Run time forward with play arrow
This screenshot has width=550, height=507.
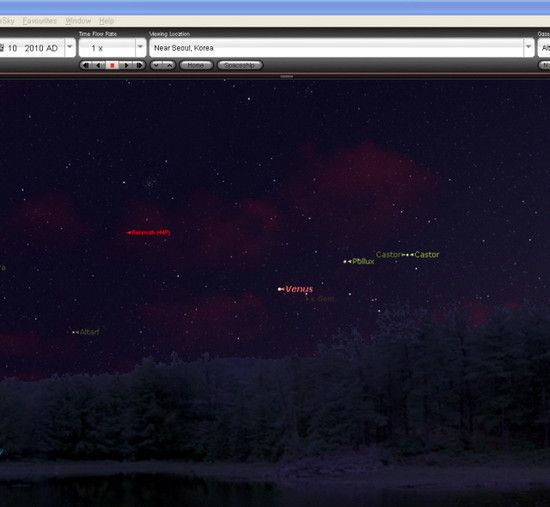(126, 65)
